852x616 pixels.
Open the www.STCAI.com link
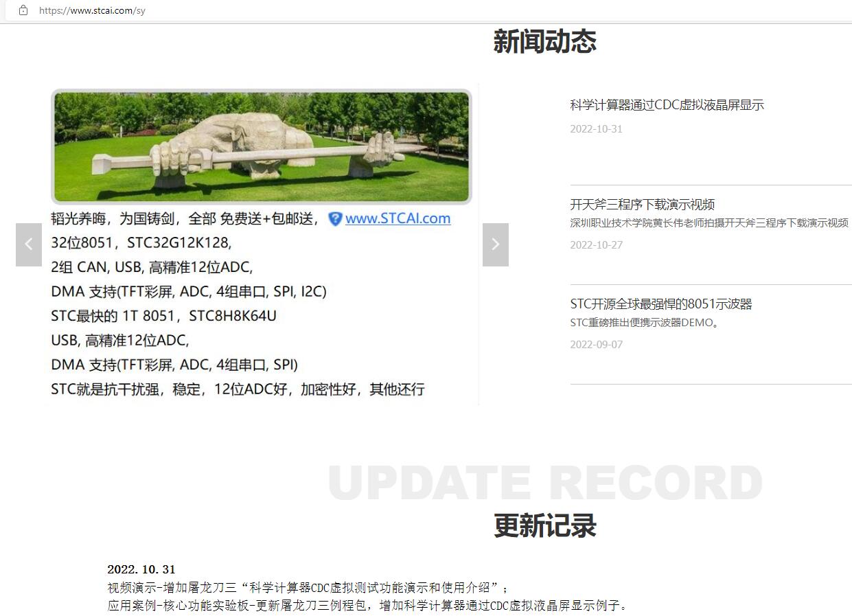pos(398,218)
